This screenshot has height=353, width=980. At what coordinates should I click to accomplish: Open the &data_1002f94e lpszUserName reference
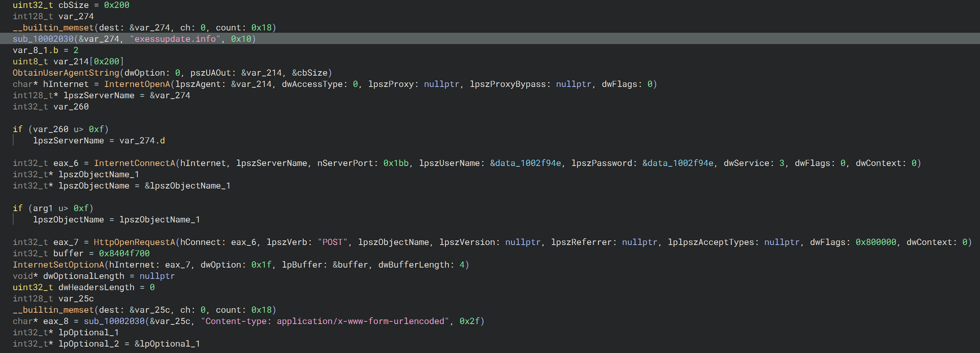click(526, 163)
